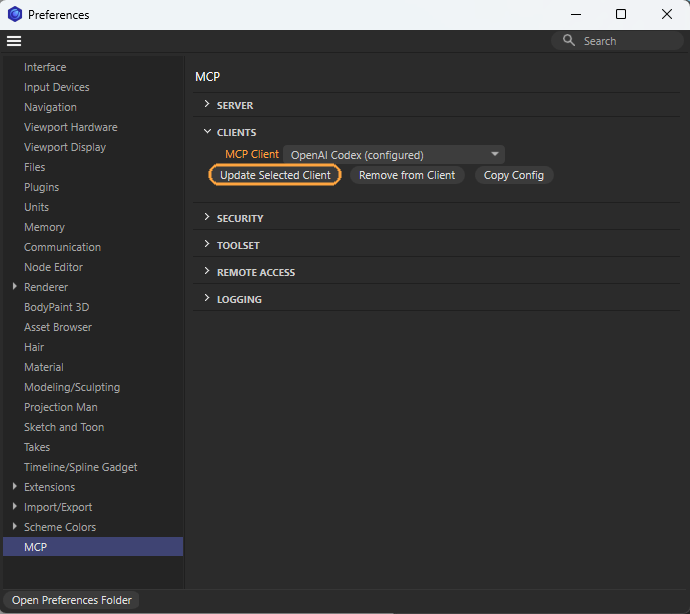Minimize the Preferences window
Image resolution: width=690 pixels, height=614 pixels.
576,14
